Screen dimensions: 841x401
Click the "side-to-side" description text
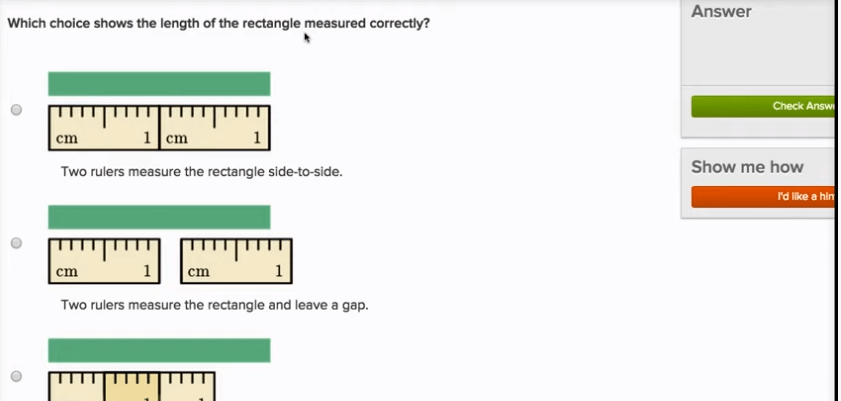(x=201, y=172)
